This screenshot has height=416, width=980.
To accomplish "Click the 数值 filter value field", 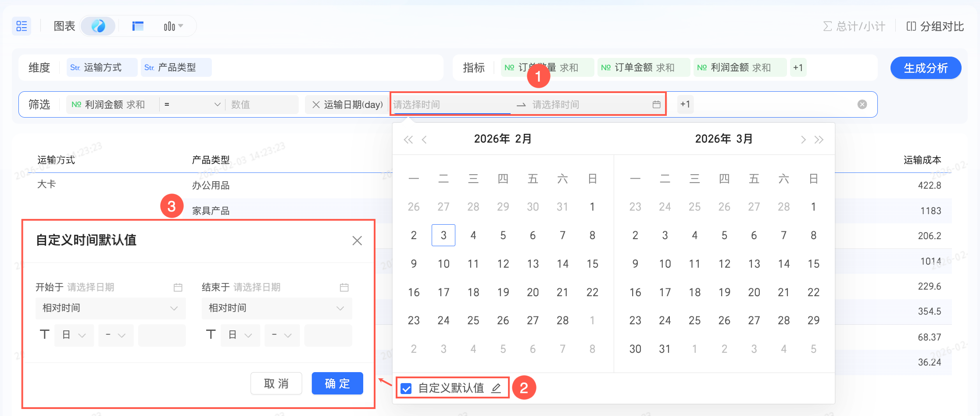I will coord(262,104).
